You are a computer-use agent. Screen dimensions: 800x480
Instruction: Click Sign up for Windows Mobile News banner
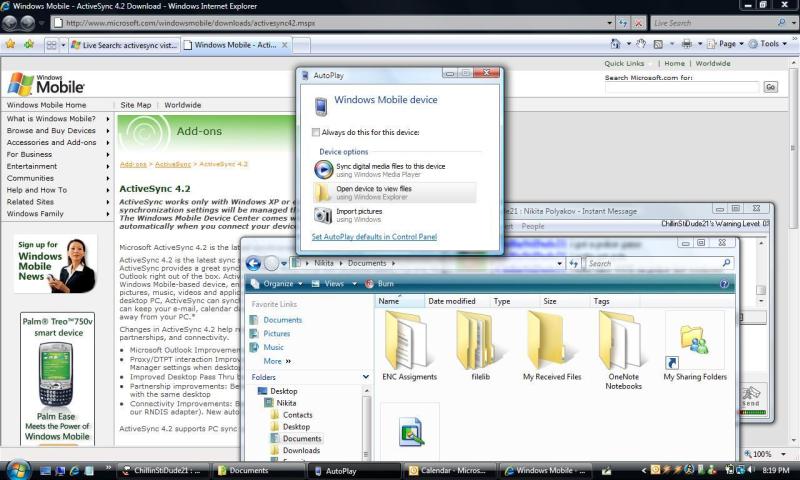click(x=55, y=264)
